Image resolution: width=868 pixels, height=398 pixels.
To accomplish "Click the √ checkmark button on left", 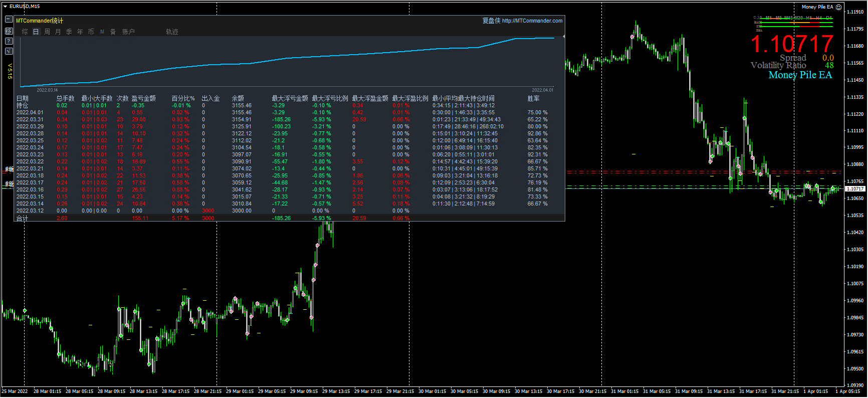I will pyautogui.click(x=9, y=51).
